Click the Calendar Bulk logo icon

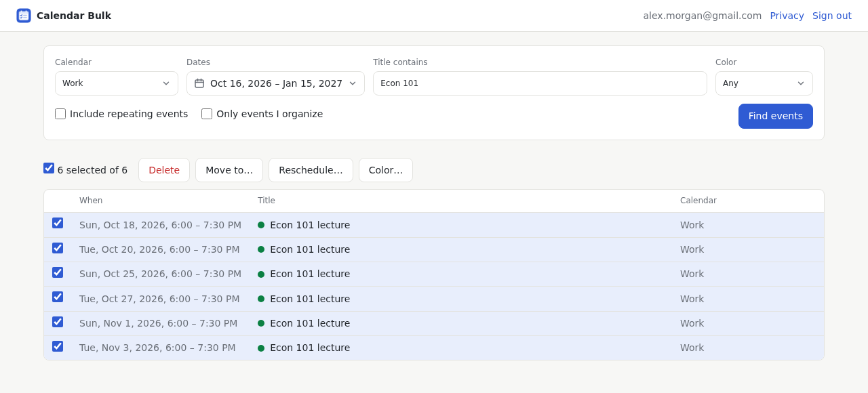24,16
